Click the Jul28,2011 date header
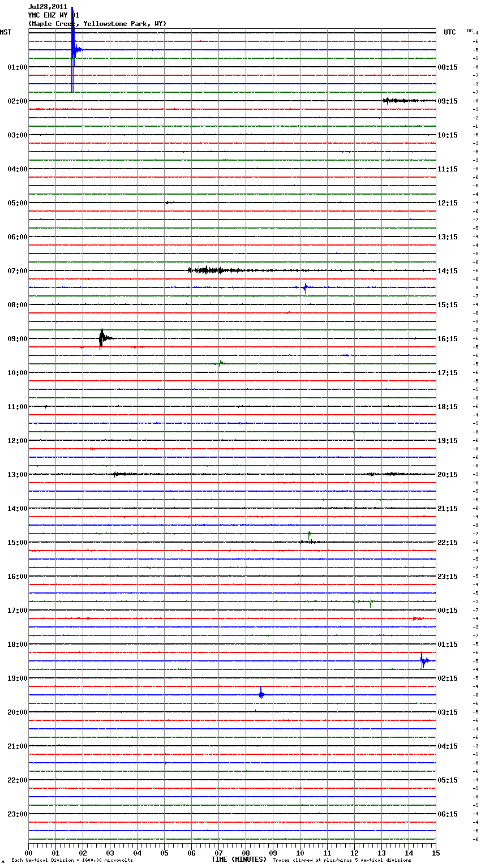481x868 pixels. pyautogui.click(x=48, y=7)
